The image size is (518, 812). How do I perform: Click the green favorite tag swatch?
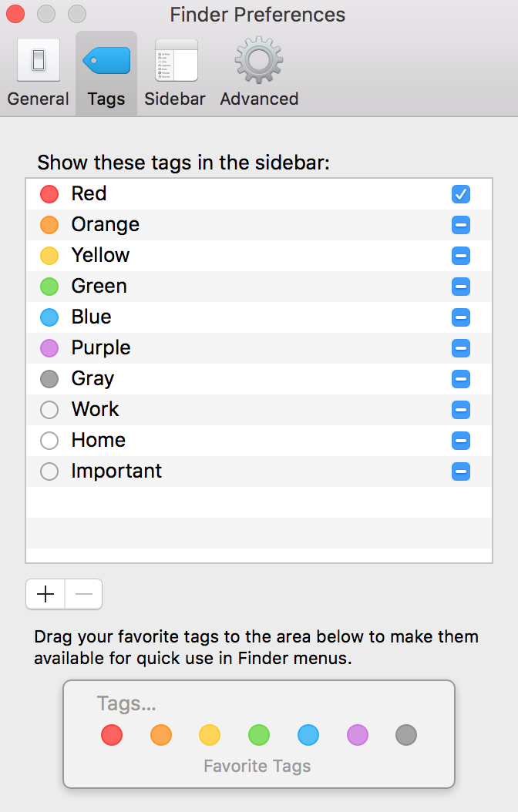tap(259, 735)
